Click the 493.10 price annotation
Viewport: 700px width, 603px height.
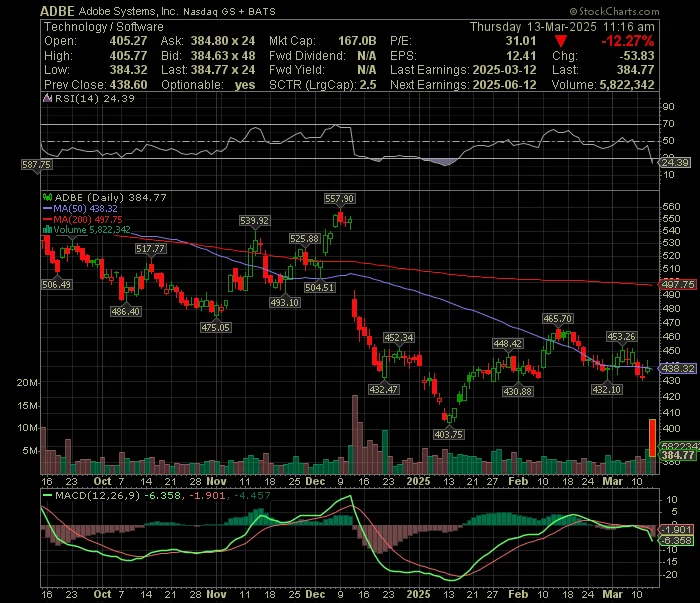tap(285, 302)
